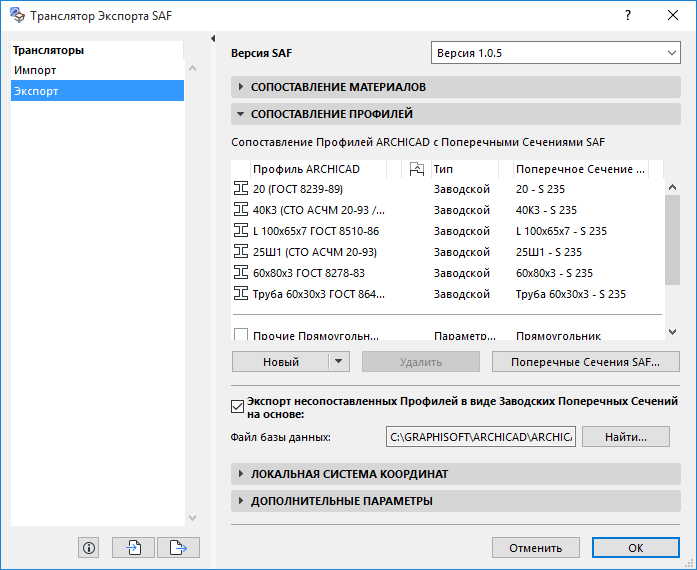This screenshot has height=570, width=697.
Task: Click the Найти... button
Action: coord(625,437)
